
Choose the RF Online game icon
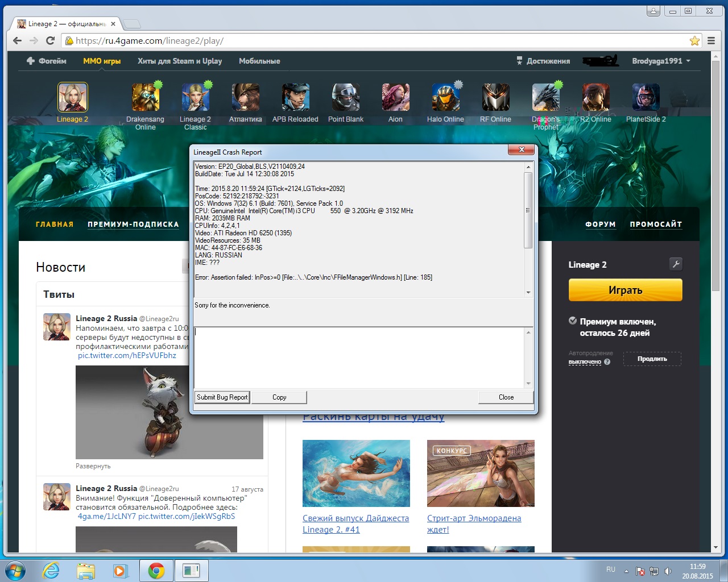pos(496,97)
